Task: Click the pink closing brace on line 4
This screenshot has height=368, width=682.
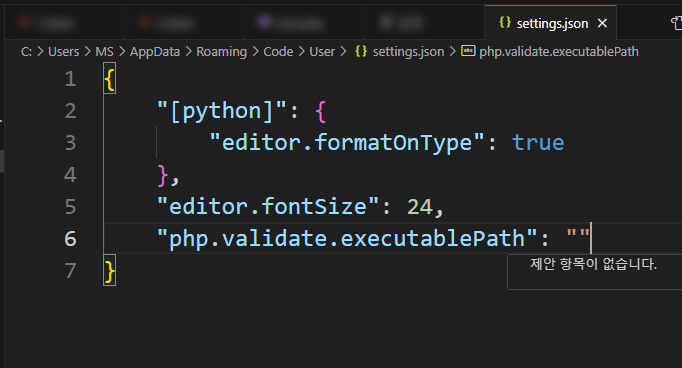Action: [162, 175]
